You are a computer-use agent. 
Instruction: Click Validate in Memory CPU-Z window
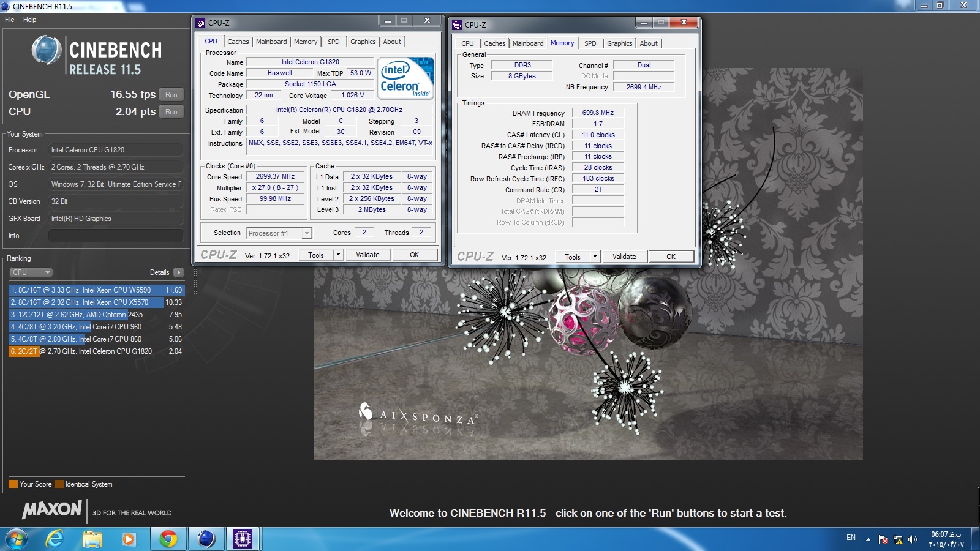coord(624,257)
